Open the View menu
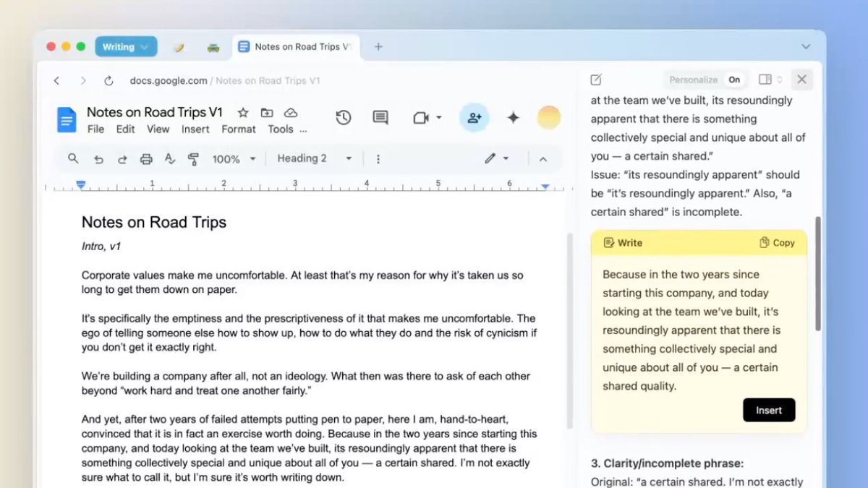 pos(158,129)
